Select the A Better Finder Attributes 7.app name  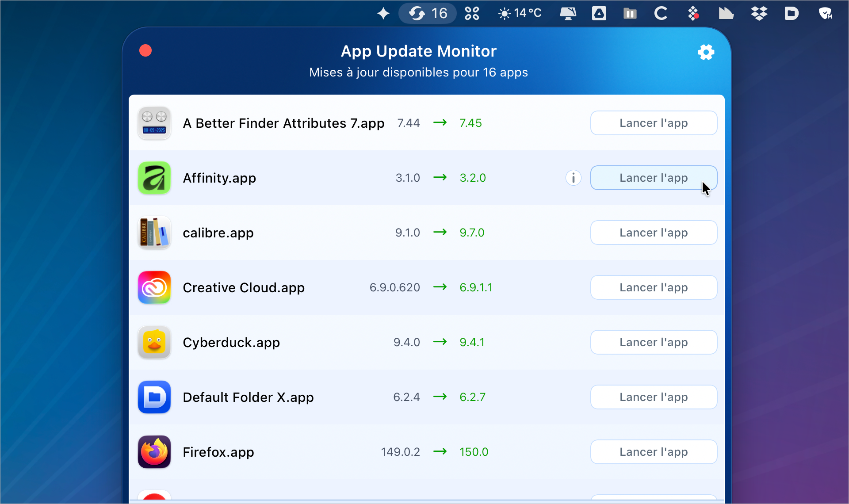pos(283,123)
